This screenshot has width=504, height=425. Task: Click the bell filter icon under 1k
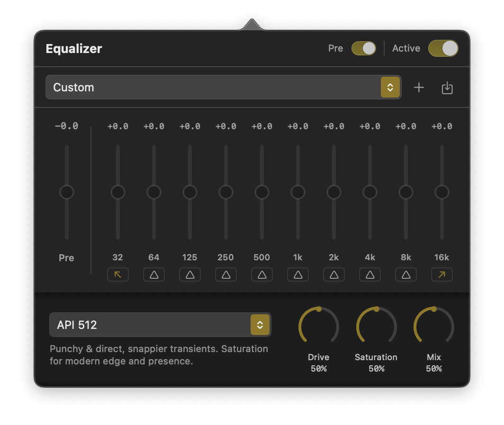(298, 274)
